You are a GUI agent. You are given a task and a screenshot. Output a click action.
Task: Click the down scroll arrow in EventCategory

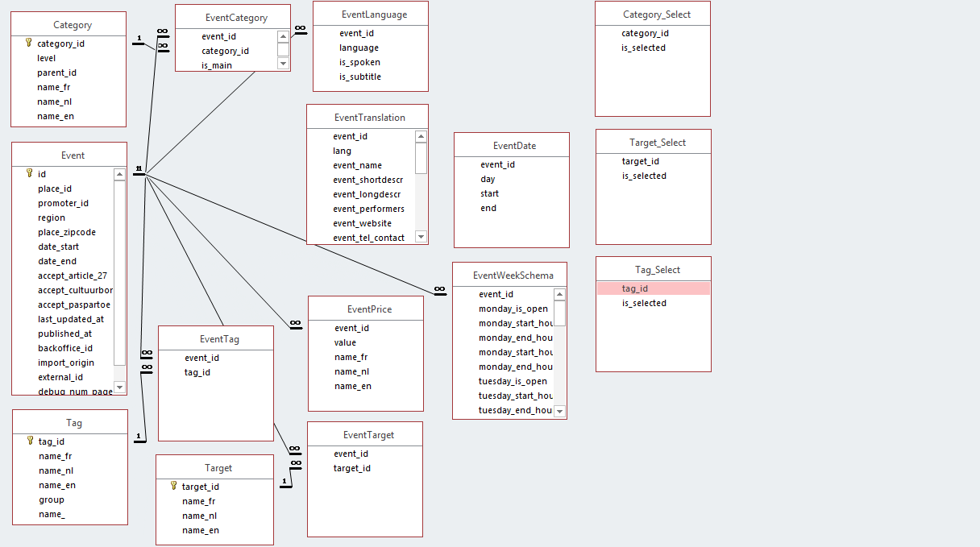click(x=283, y=63)
